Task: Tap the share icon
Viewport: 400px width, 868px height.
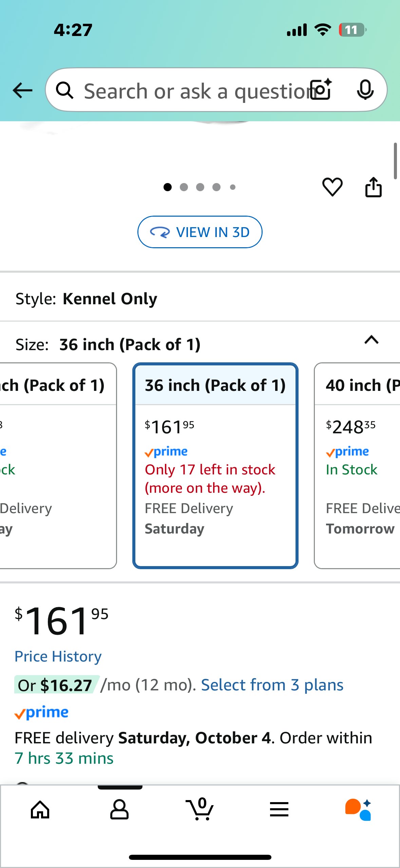Action: 373,187
